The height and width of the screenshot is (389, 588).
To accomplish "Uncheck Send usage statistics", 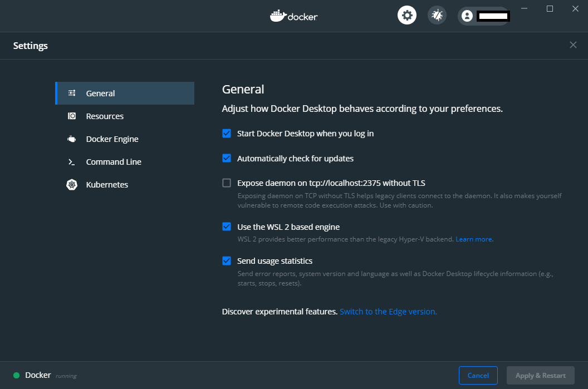I will pos(227,261).
